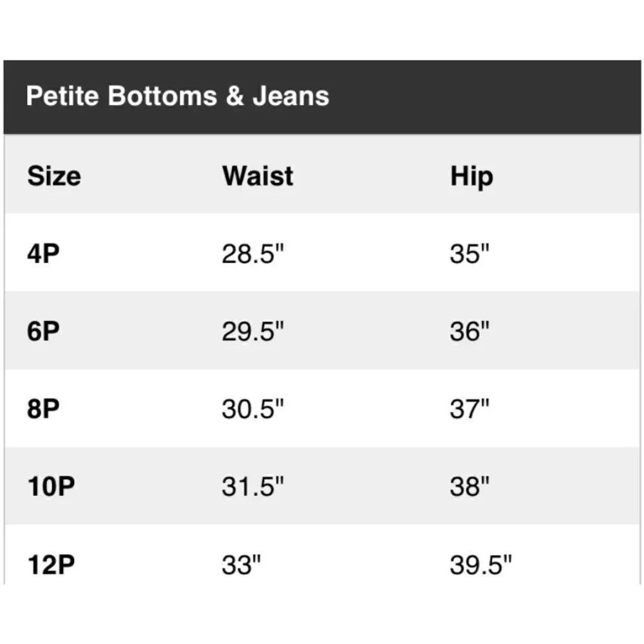Image resolution: width=644 pixels, height=644 pixels.
Task: Click the 10P size label
Action: click(x=51, y=487)
